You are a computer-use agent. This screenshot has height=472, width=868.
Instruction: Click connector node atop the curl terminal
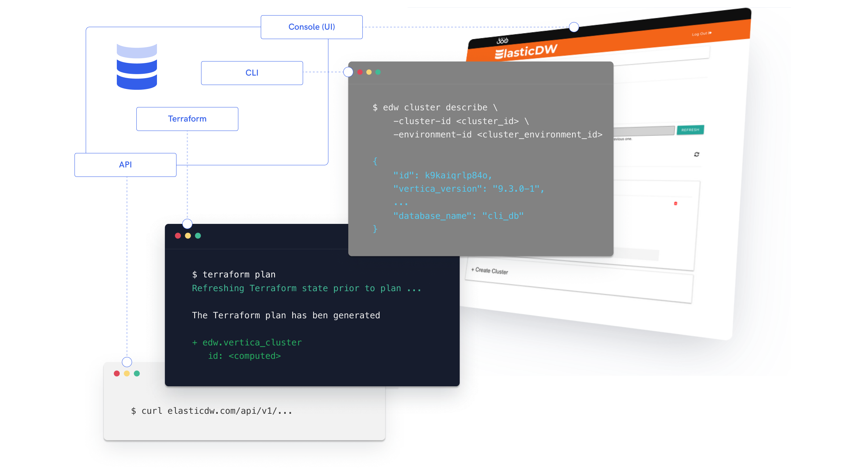pyautogui.click(x=127, y=362)
